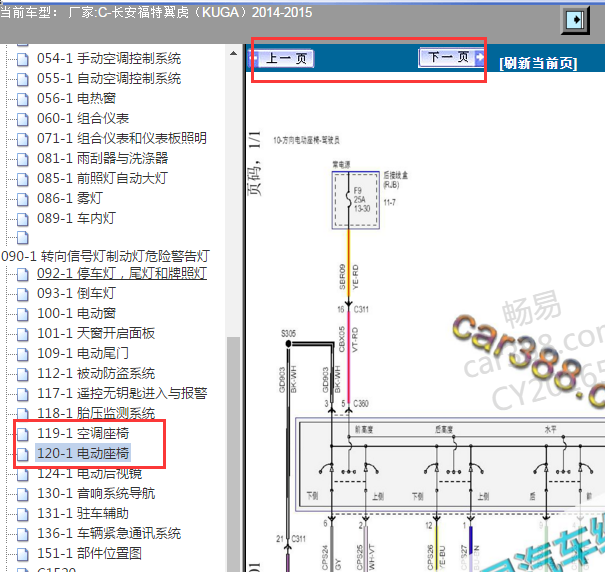Open 112-1 被动防盗系统 entry
605x572 pixels.
coord(96,374)
